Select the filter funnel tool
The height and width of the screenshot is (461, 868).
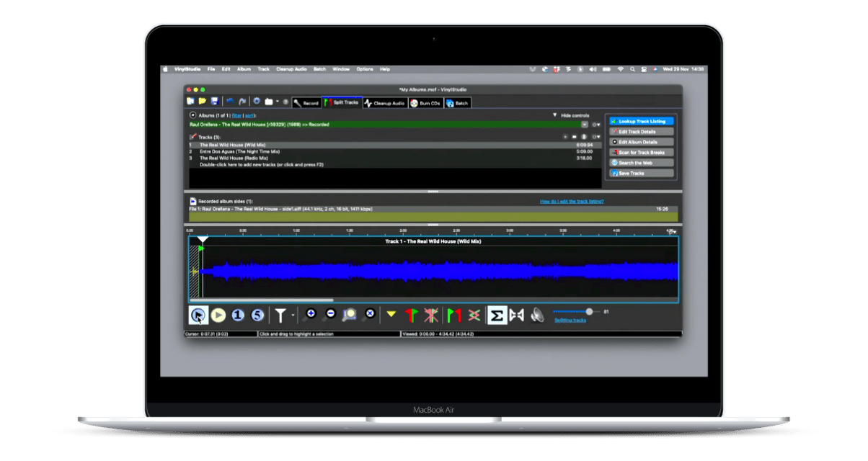pyautogui.click(x=280, y=315)
